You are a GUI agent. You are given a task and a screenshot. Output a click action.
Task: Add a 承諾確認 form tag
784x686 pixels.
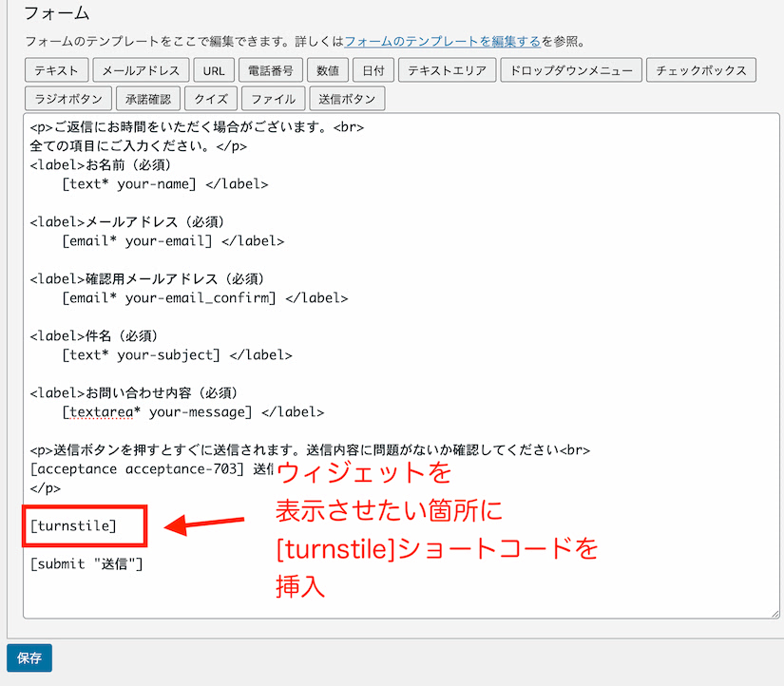pos(148,99)
